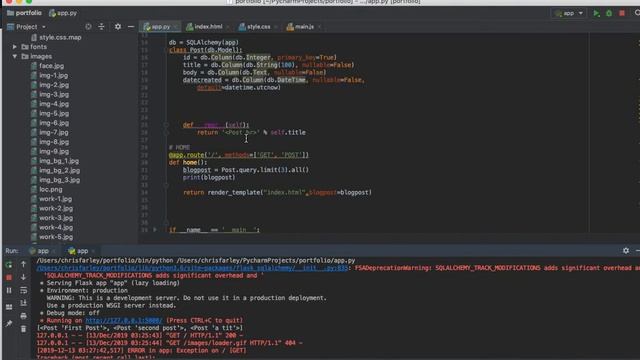Screen dimensions: 640x360
Task: Click the portfolio breadcrumb in the navigation bar
Action: tap(24, 13)
